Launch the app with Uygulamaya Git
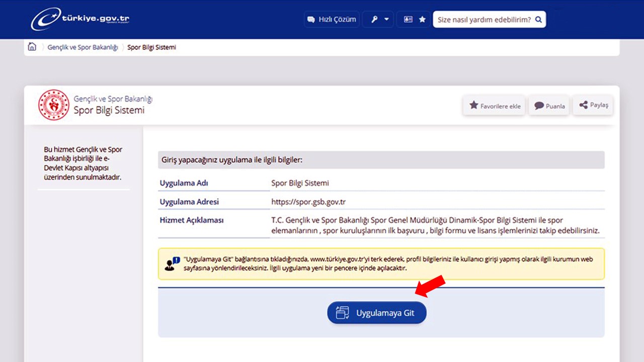The width and height of the screenshot is (644, 362). pos(377,313)
